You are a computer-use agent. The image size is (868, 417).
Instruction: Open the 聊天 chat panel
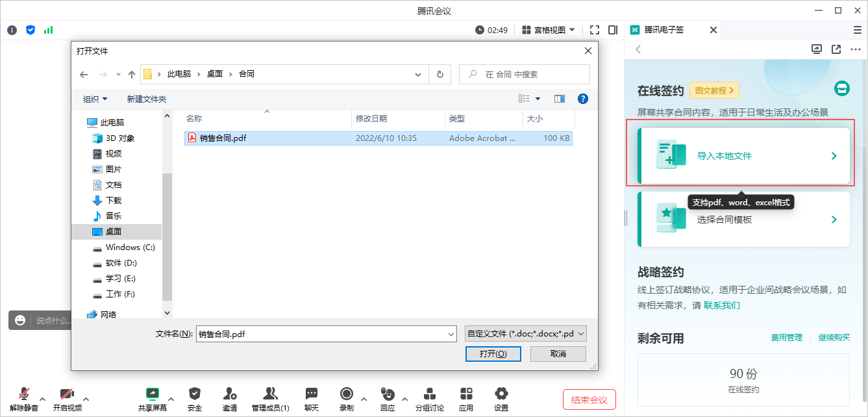(x=312, y=398)
